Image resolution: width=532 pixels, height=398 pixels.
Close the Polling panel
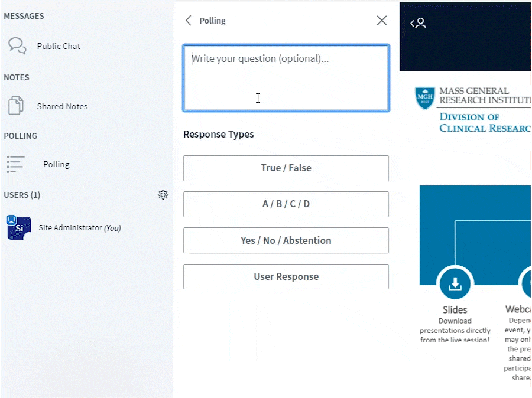(382, 21)
